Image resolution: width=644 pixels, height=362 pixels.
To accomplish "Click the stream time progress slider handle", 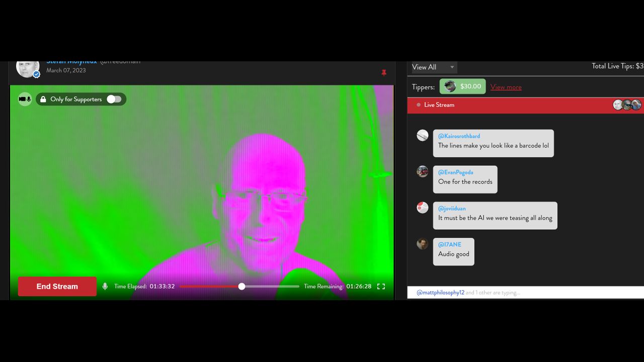I will (x=242, y=287).
